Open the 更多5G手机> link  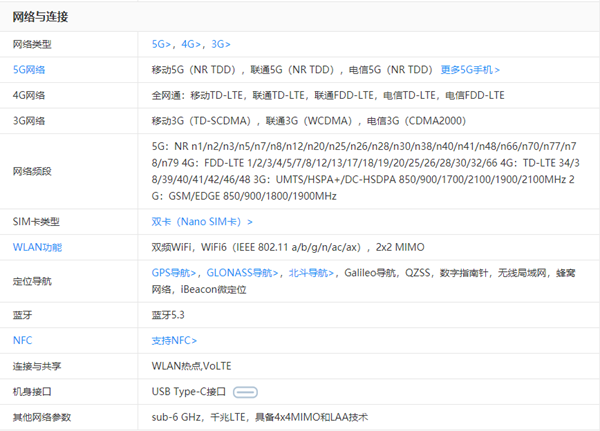pos(470,70)
